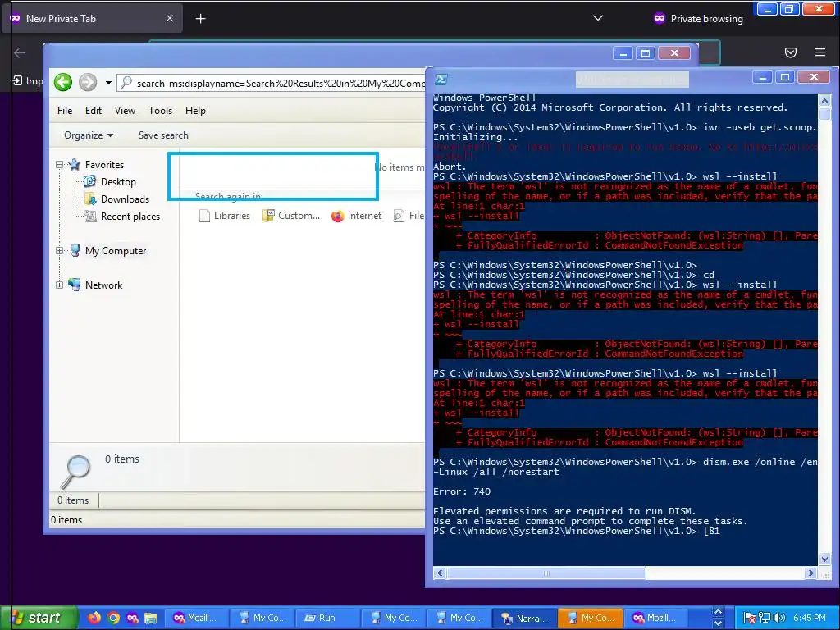This screenshot has height=630, width=840.
Task: Select Desktop under Favorites
Action: point(118,181)
